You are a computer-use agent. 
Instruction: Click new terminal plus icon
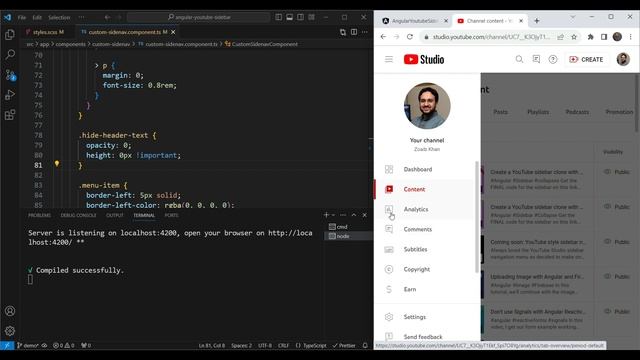326,215
